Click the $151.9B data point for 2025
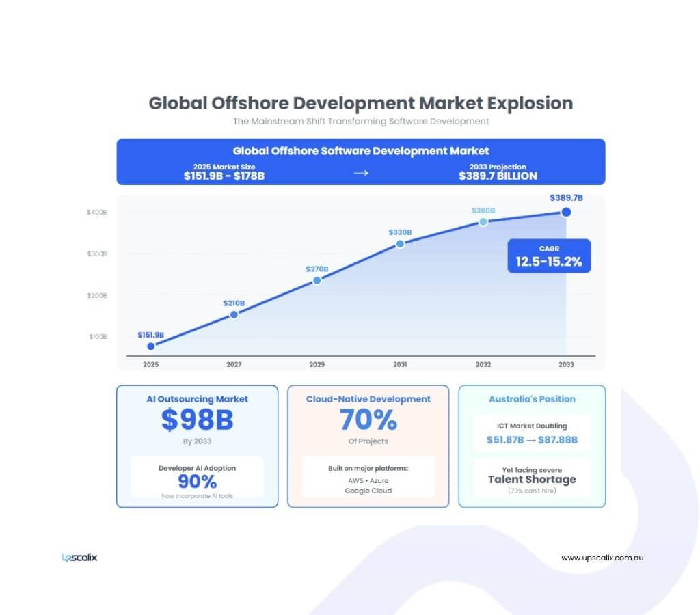Image resolution: width=700 pixels, height=615 pixels. 151,346
